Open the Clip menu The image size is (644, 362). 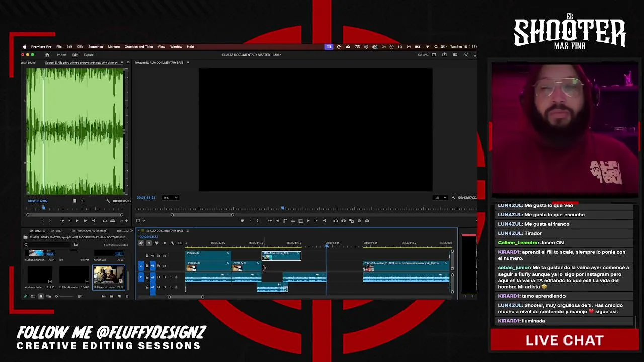pos(80,47)
